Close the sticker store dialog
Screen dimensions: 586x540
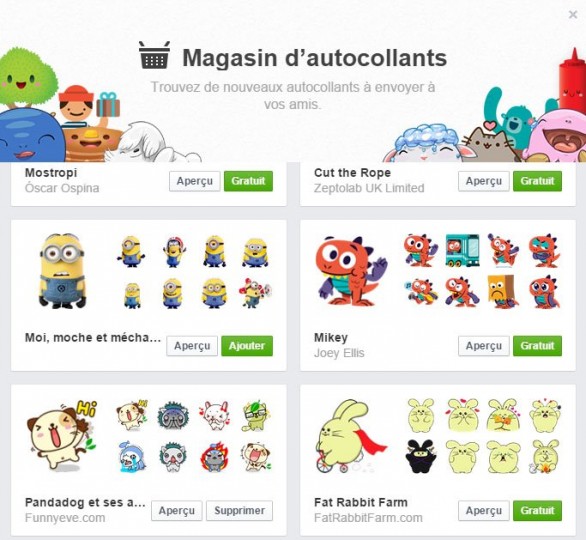click(x=573, y=15)
